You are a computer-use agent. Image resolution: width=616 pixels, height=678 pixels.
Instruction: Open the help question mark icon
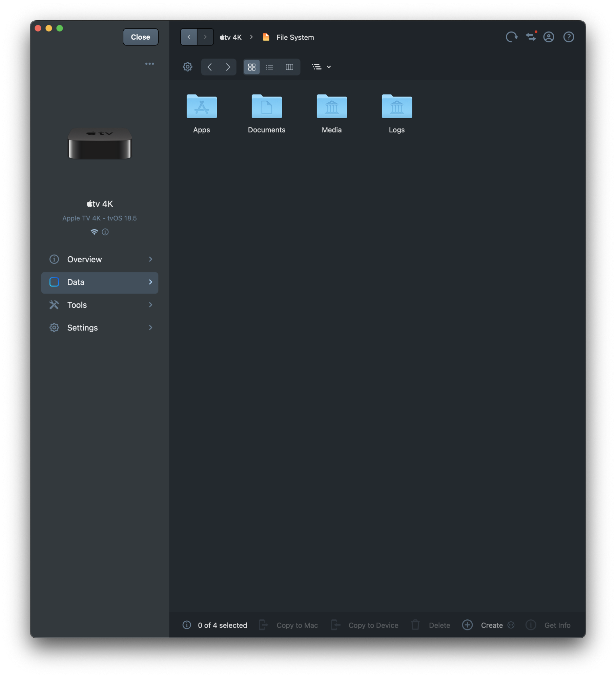pyautogui.click(x=569, y=37)
